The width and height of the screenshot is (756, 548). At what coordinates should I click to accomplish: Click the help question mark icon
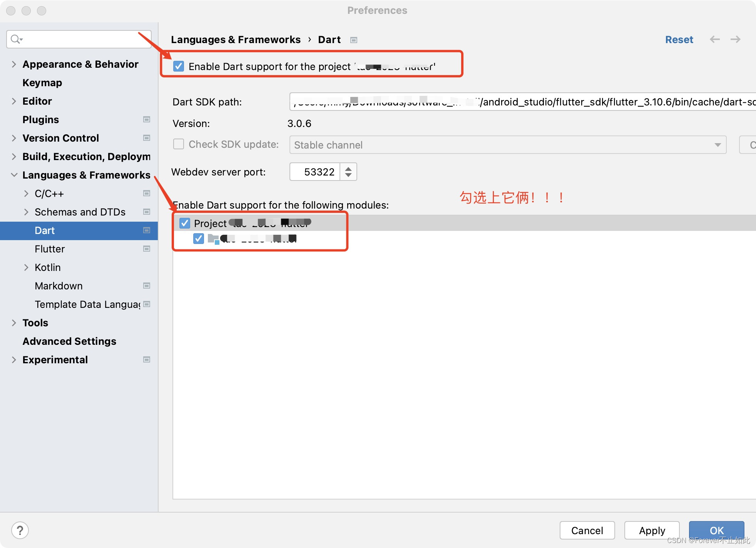click(20, 530)
